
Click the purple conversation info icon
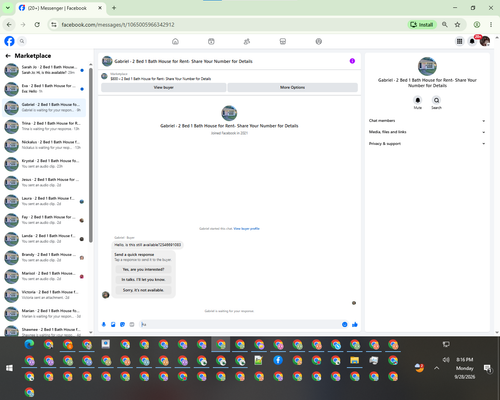pyautogui.click(x=352, y=61)
